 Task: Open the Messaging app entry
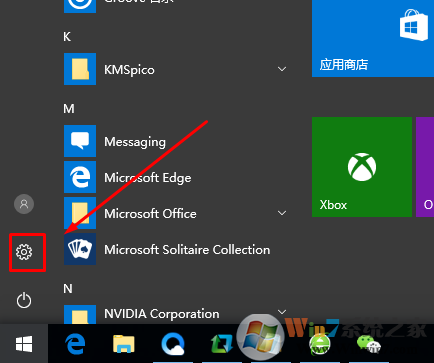[x=177, y=141]
